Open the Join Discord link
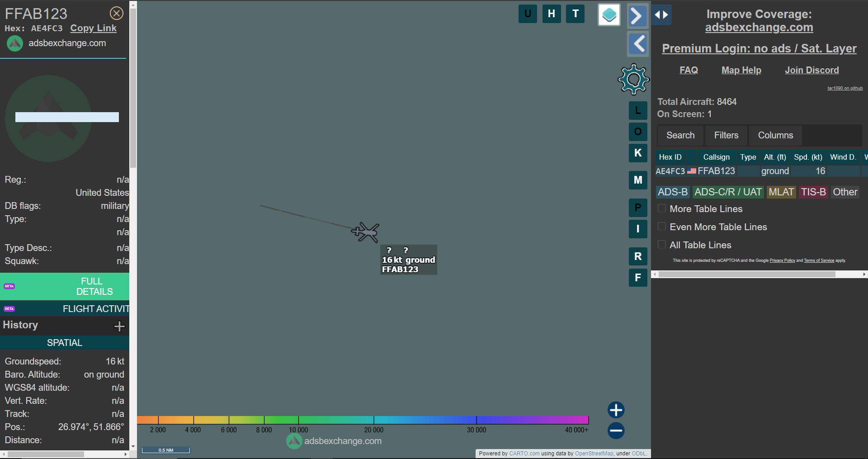This screenshot has height=459, width=868. click(812, 70)
